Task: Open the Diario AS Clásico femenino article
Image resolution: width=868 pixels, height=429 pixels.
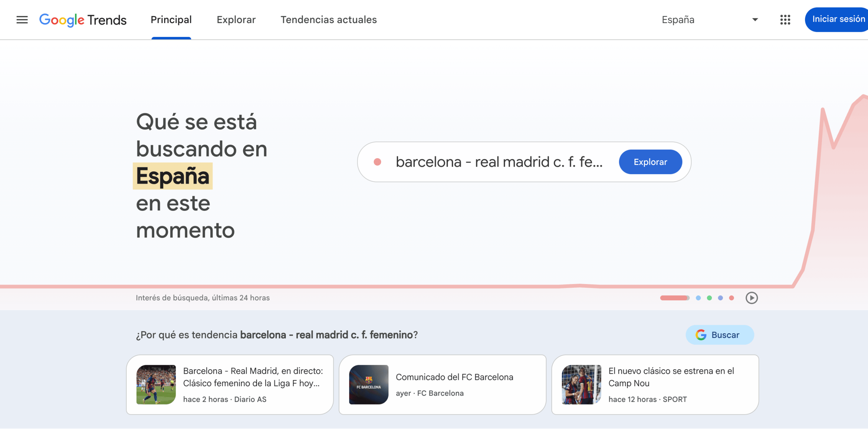Action: (230, 385)
